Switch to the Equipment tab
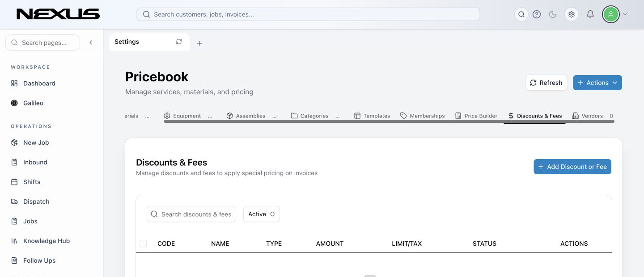The image size is (644, 277). coord(188,116)
